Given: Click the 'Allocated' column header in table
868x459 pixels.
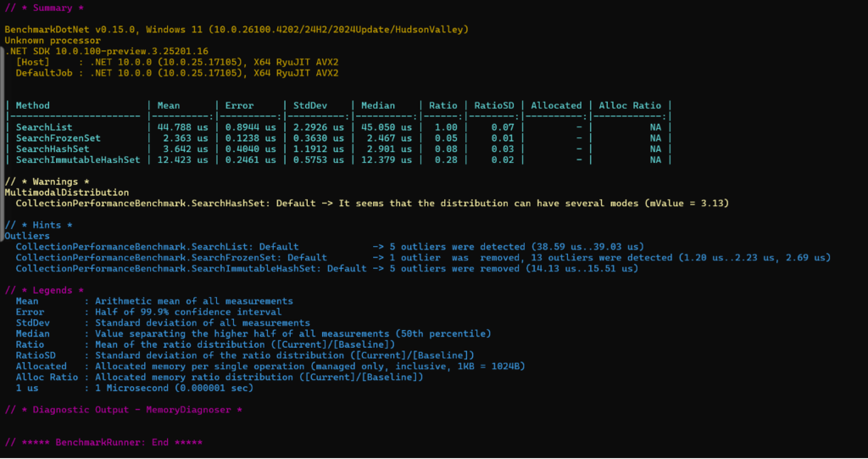Looking at the screenshot, I should 556,105.
